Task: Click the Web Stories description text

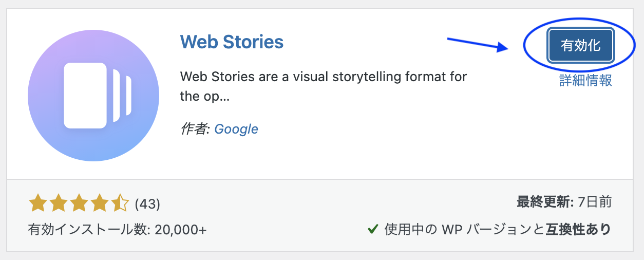Action: [x=324, y=86]
